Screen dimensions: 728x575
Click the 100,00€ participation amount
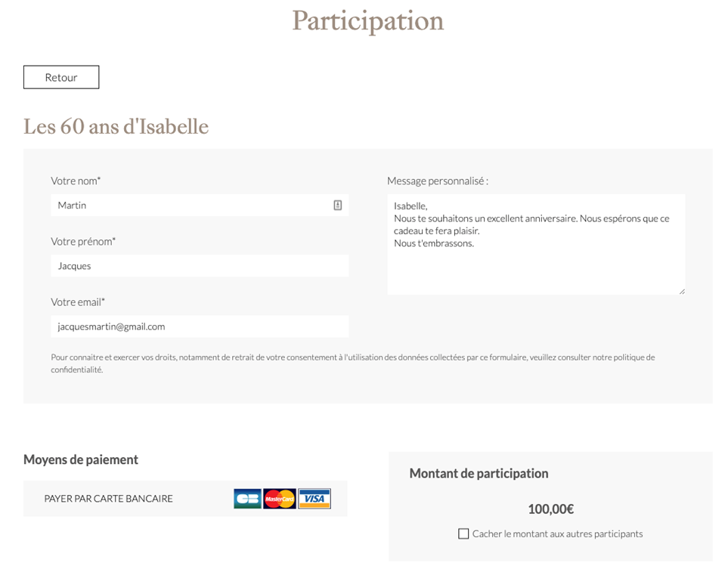550,509
